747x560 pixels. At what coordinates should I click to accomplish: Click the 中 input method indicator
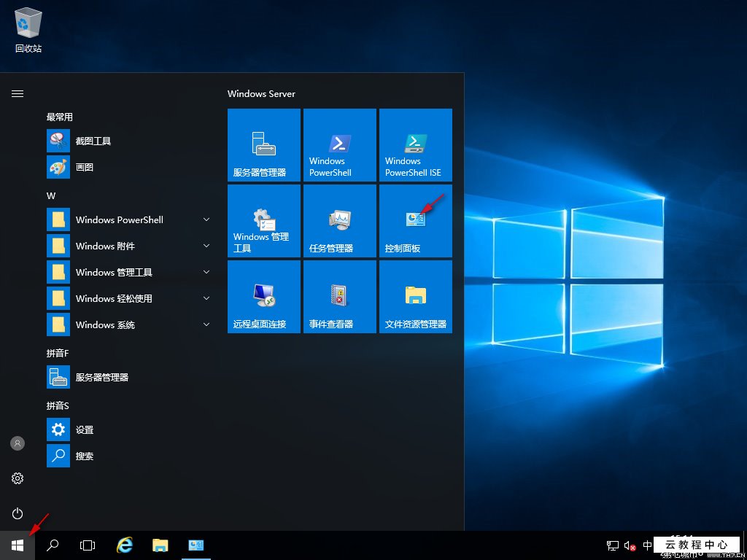[x=648, y=545]
